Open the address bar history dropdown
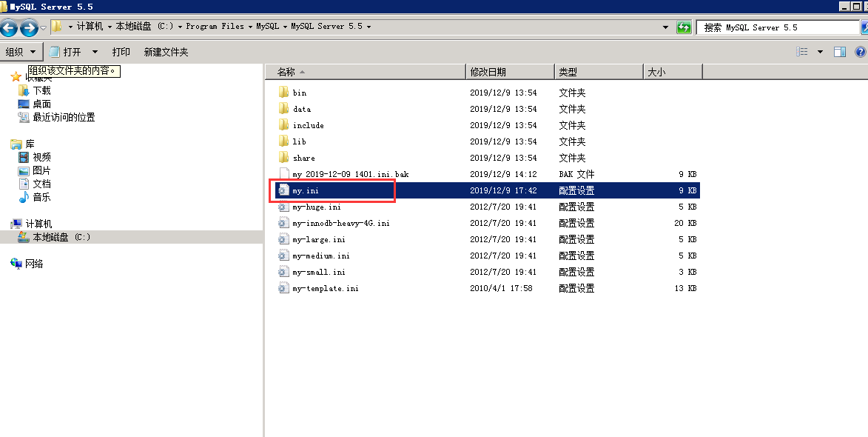Screen dimensions: 868x437 click(665, 27)
